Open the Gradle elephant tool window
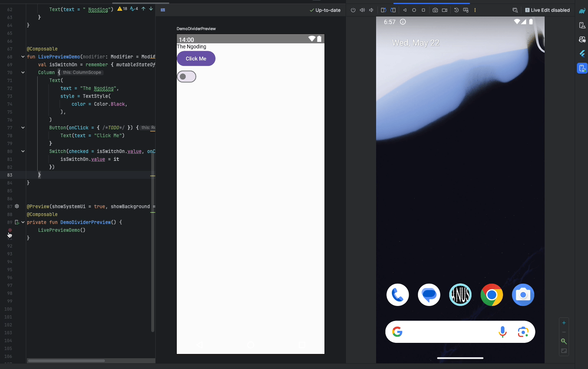The width and height of the screenshot is (588, 369). tap(582, 11)
